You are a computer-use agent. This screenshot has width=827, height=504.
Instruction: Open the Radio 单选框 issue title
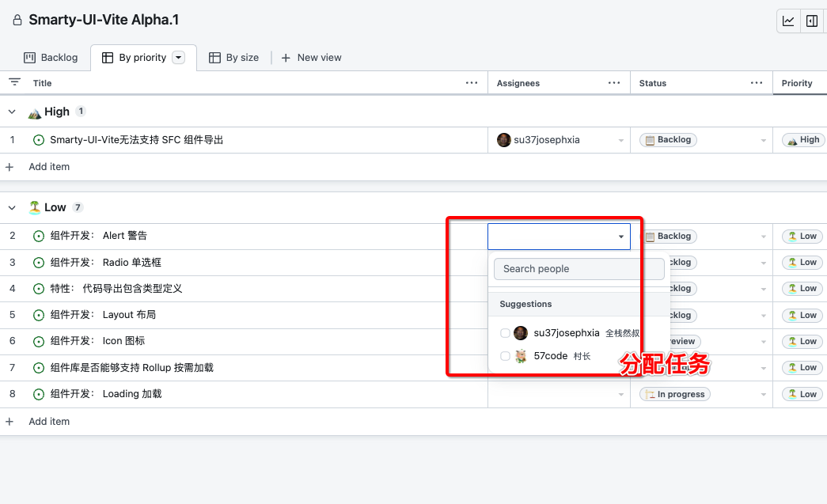pyautogui.click(x=105, y=263)
